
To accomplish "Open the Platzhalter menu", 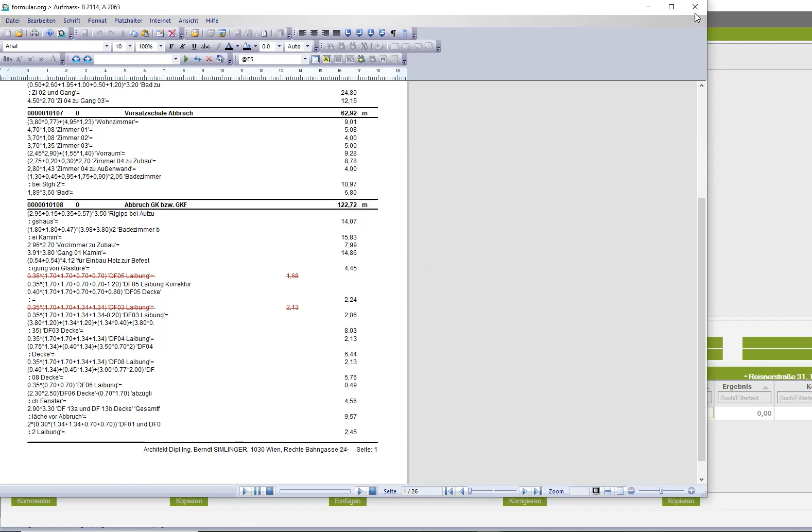I will tap(128, 21).
